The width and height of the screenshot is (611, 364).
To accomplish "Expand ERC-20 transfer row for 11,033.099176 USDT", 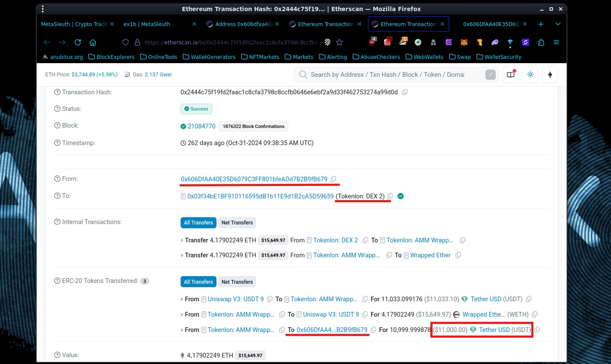I will pos(182,300).
